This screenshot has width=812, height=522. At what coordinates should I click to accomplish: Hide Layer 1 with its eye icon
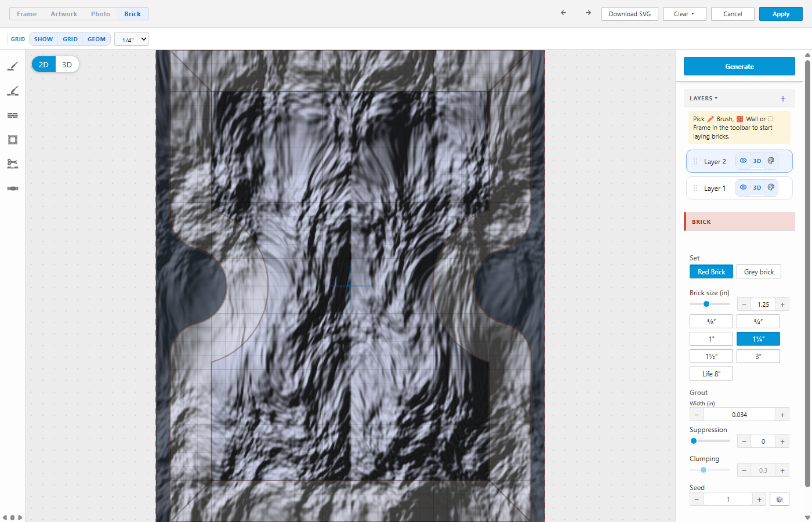743,187
